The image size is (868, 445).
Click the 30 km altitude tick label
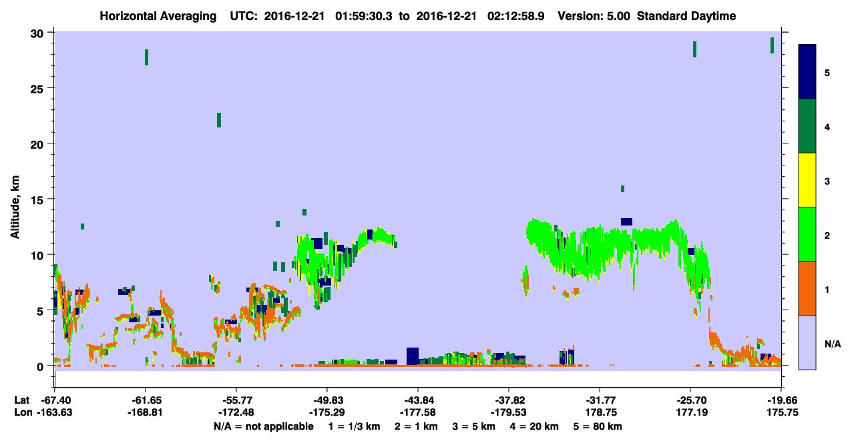[x=38, y=33]
